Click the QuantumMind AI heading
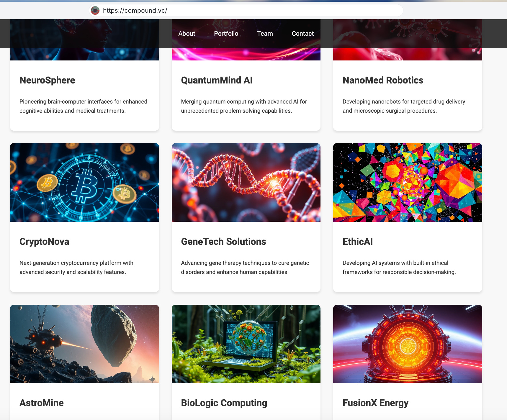The height and width of the screenshot is (420, 507). (x=217, y=80)
